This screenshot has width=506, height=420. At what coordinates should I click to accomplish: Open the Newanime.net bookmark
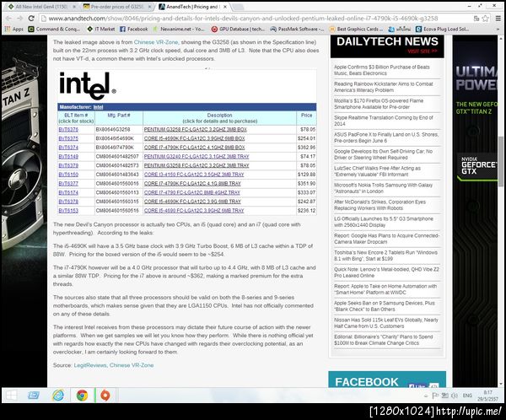point(179,29)
